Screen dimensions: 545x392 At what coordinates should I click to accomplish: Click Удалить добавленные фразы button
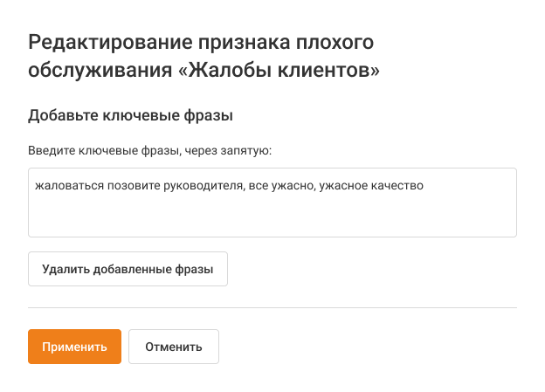click(128, 269)
